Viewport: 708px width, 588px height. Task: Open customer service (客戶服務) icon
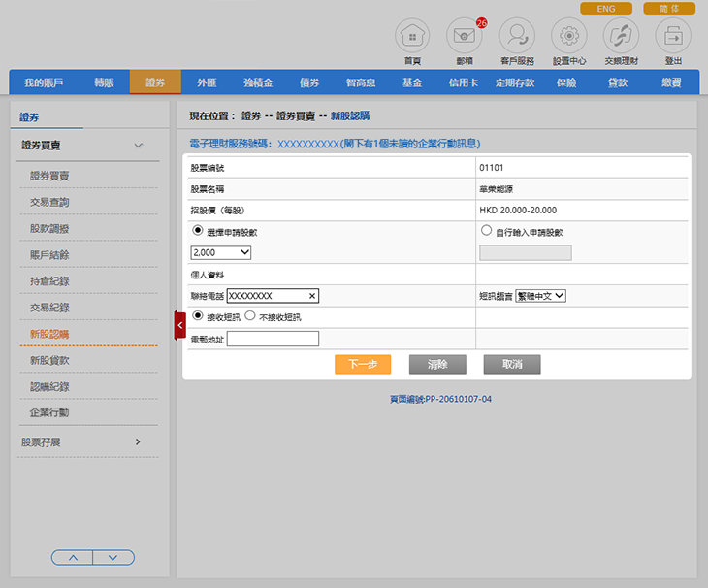click(x=516, y=36)
